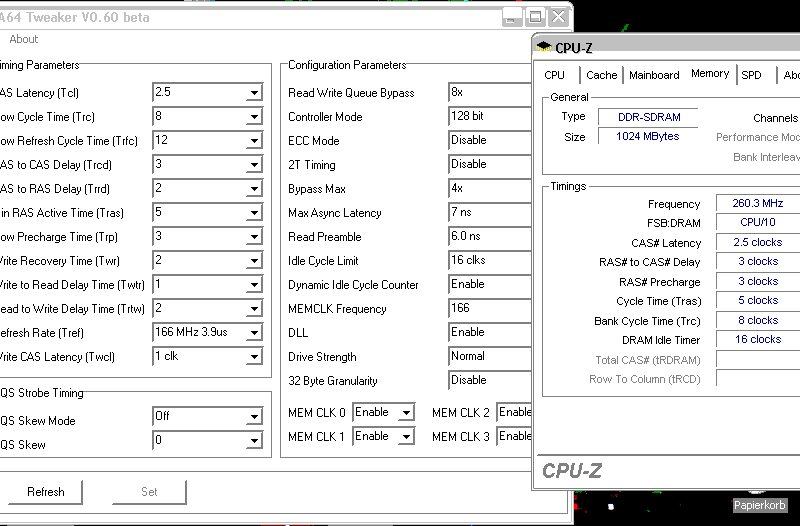Viewport: 800px width, 526px height.
Task: Click the greyed-out Set button
Action: (x=149, y=492)
